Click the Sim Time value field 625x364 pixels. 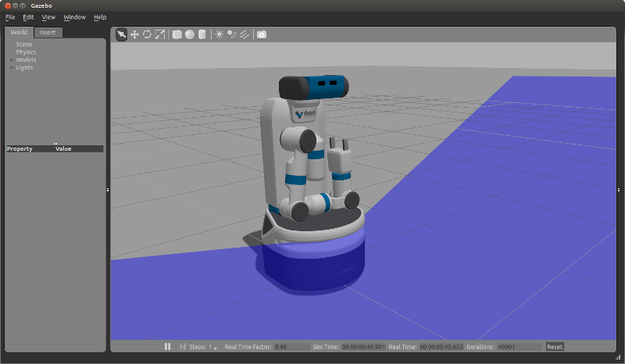point(363,347)
